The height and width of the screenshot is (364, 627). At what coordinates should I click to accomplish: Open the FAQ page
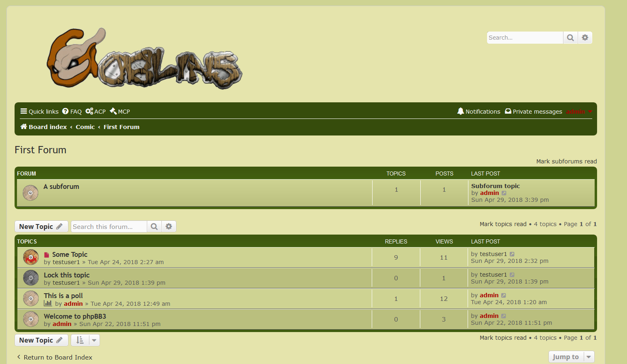[x=72, y=112]
